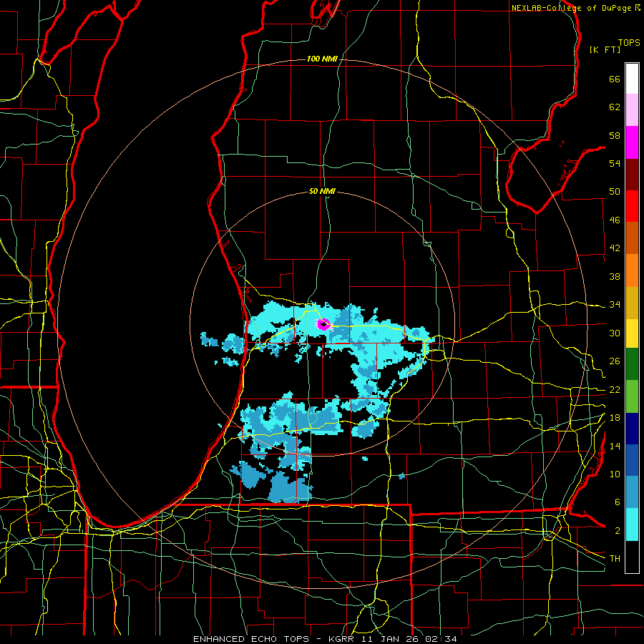Screen dimensions: 644x644
Task: Click the TOPS K FT legend title
Action: click(615, 46)
